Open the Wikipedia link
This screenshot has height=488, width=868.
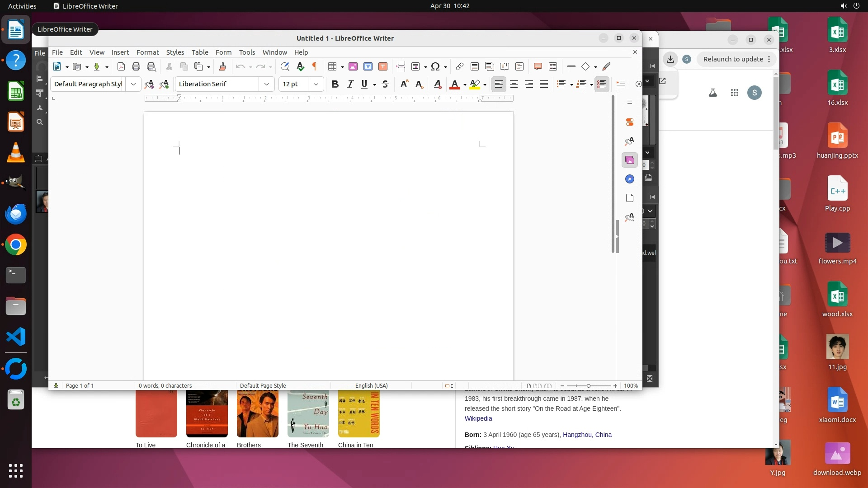pyautogui.click(x=478, y=418)
